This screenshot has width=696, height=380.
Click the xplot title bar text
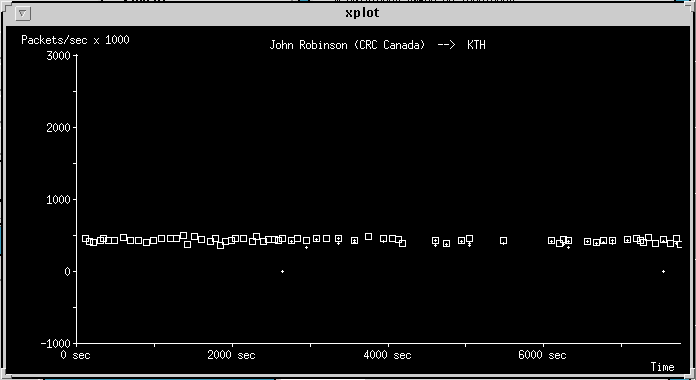tap(362, 13)
